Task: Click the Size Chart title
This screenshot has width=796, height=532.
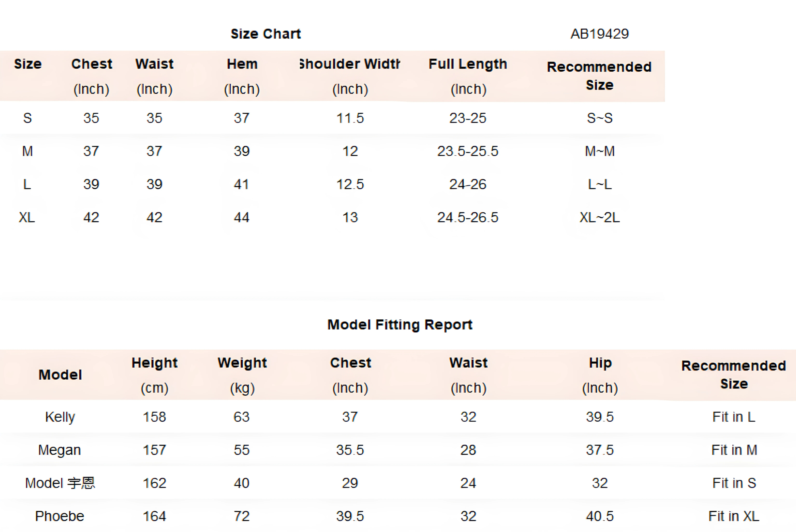Action: click(265, 34)
